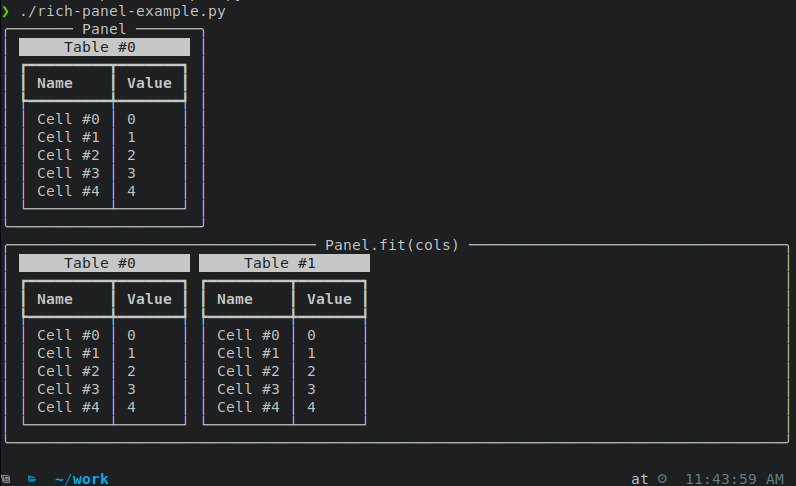Image resolution: width=796 pixels, height=486 pixels.
Task: Click the Table #0 title inside Panel
Action: click(x=104, y=47)
